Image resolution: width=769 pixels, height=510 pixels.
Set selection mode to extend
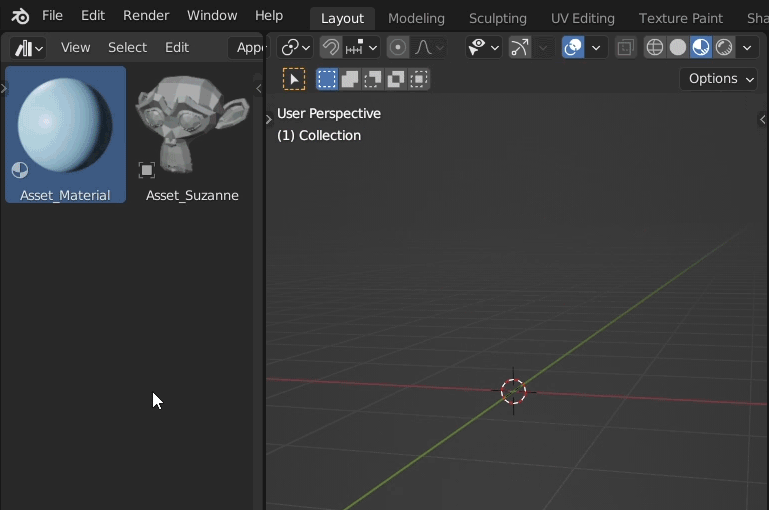350,79
